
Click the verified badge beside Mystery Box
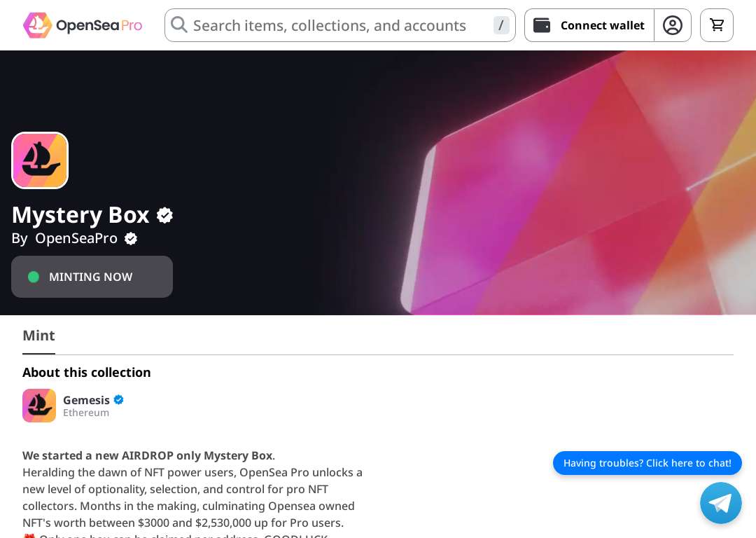(164, 215)
